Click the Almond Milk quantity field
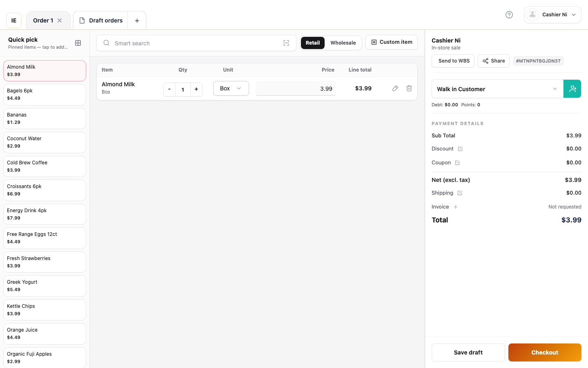588x368 pixels. (183, 90)
